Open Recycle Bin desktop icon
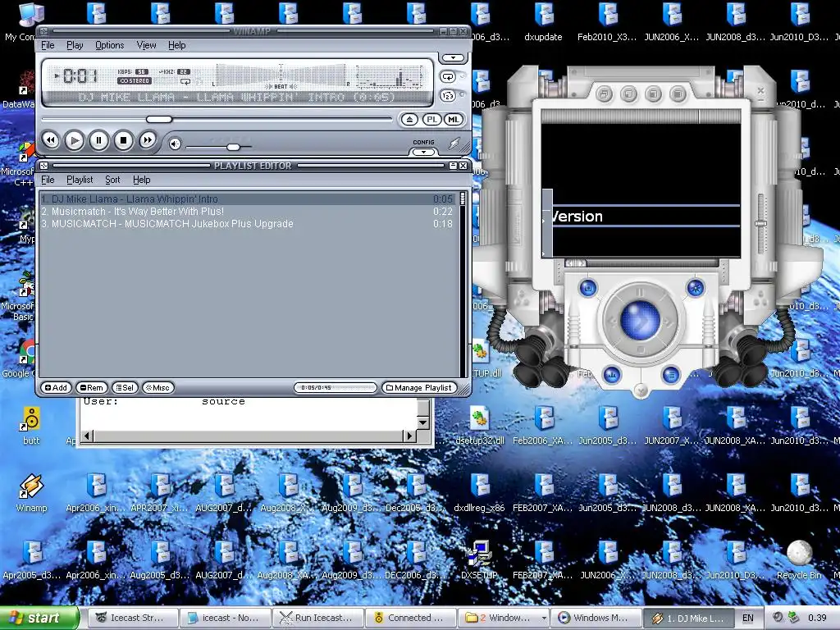Image resolution: width=840 pixels, height=630 pixels. point(799,559)
